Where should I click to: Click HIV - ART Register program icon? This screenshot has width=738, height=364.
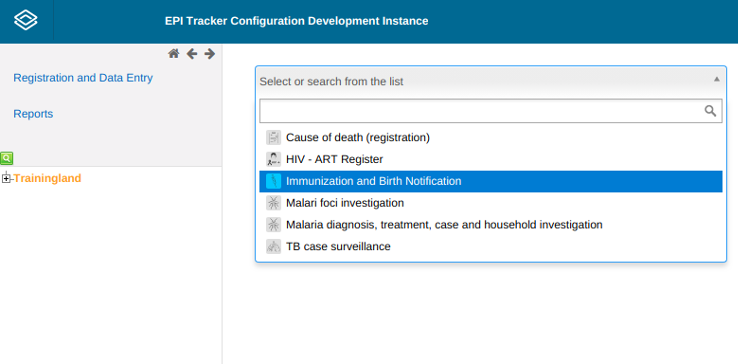click(273, 159)
